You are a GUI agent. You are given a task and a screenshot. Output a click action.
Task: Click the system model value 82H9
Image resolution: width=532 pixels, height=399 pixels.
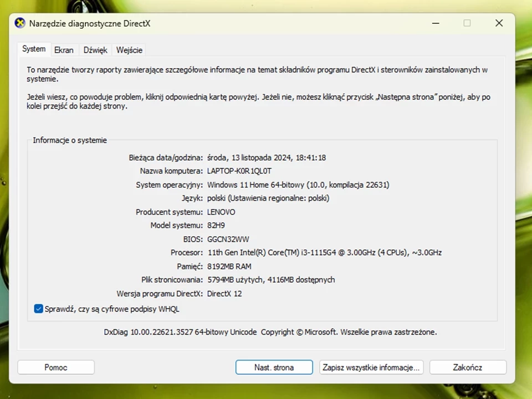pos(216,226)
